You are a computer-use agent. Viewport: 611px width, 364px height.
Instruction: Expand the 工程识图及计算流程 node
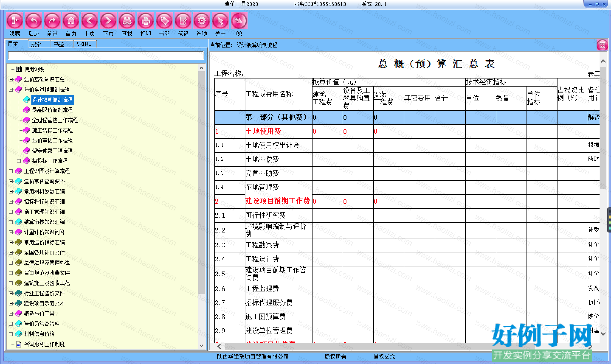click(x=11, y=171)
